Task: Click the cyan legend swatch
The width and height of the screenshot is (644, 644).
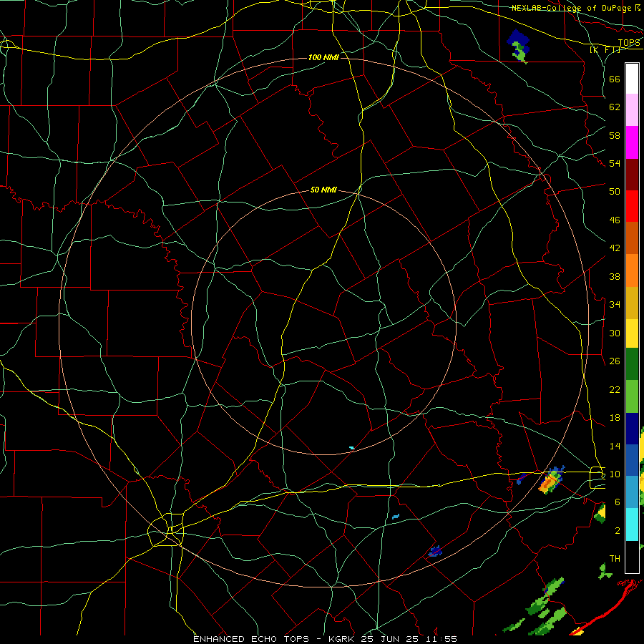Action: pos(632,524)
